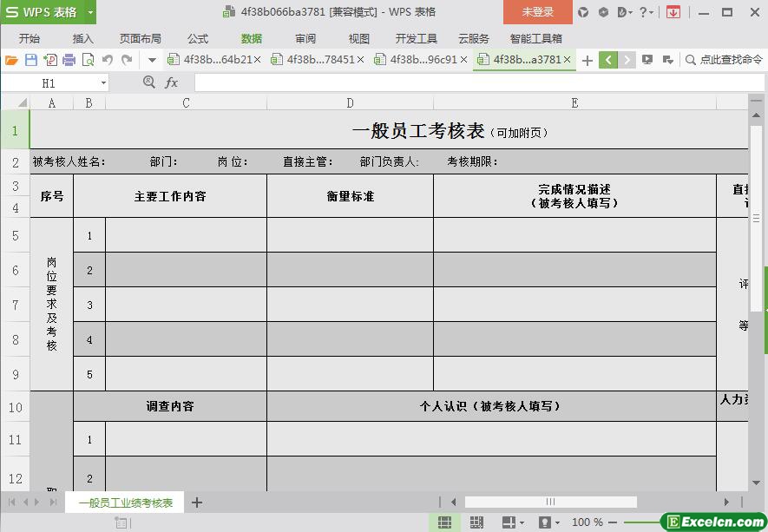768x532 pixels.
Task: Expand the quick access toolbar customize arrow
Action: 152,60
